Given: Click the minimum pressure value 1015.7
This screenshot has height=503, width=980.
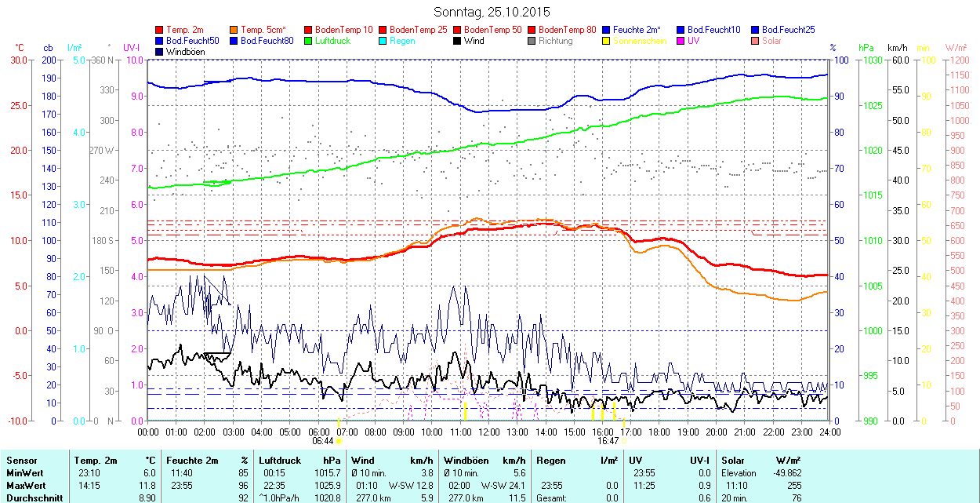Looking at the screenshot, I should 328,473.
